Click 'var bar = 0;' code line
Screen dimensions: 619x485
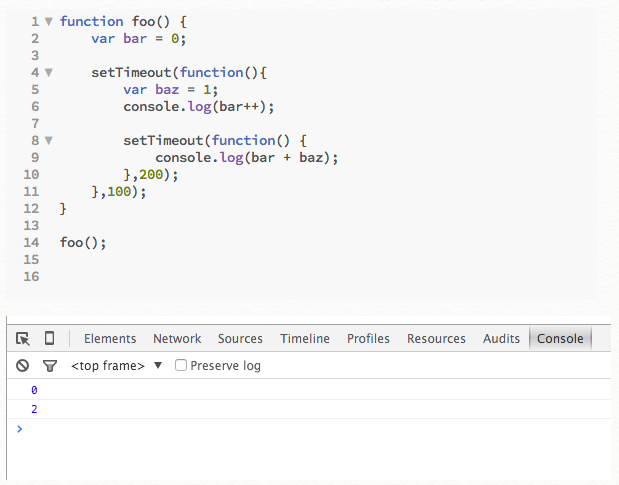click(139, 39)
